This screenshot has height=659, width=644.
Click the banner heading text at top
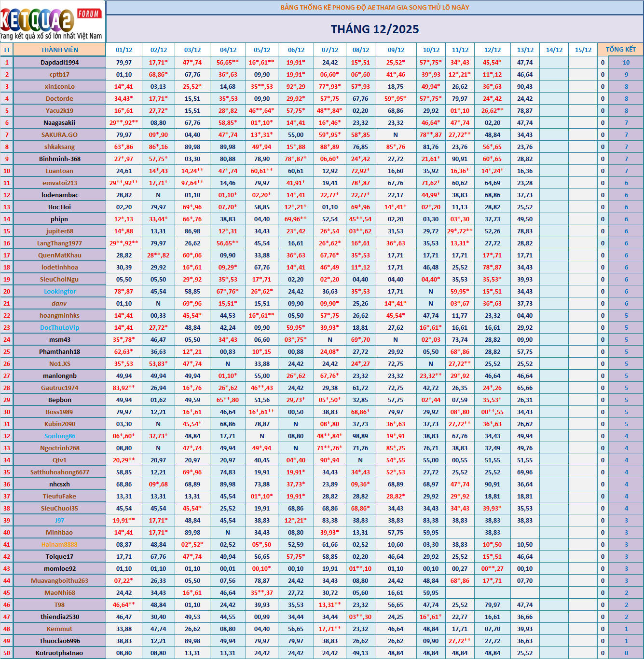click(x=375, y=7)
